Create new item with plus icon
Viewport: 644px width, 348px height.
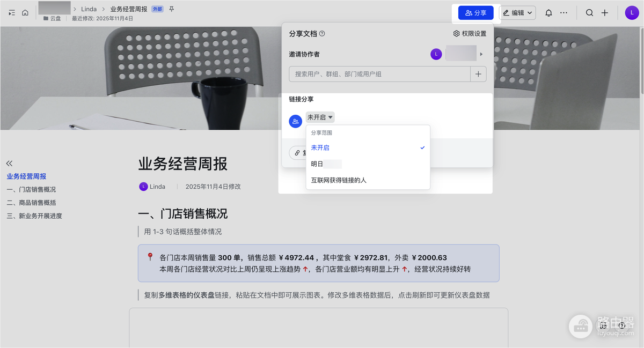point(605,13)
